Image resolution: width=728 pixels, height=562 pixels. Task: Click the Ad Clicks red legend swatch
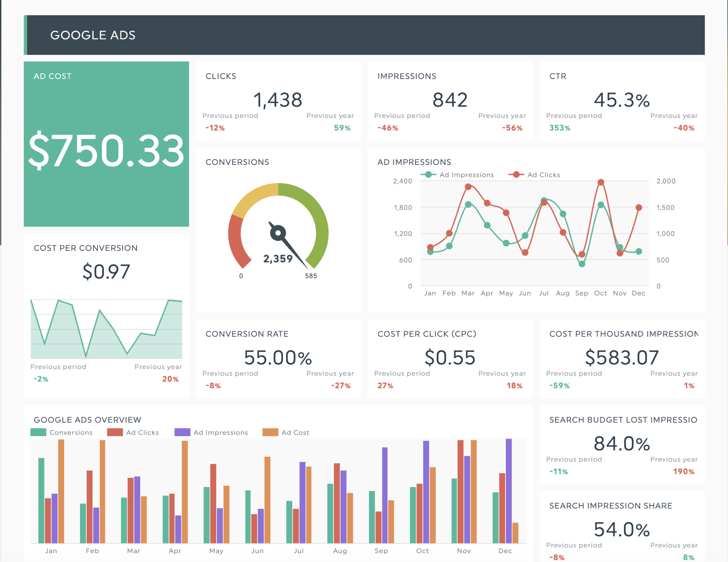pyautogui.click(x=115, y=432)
